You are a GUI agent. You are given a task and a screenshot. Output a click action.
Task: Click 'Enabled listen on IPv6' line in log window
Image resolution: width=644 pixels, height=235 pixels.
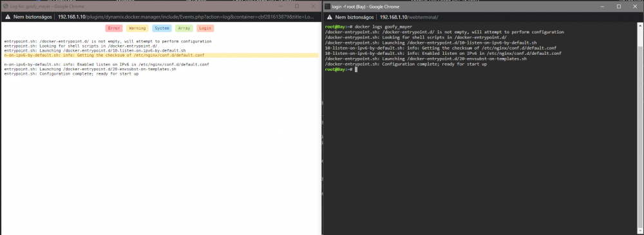[x=106, y=64]
